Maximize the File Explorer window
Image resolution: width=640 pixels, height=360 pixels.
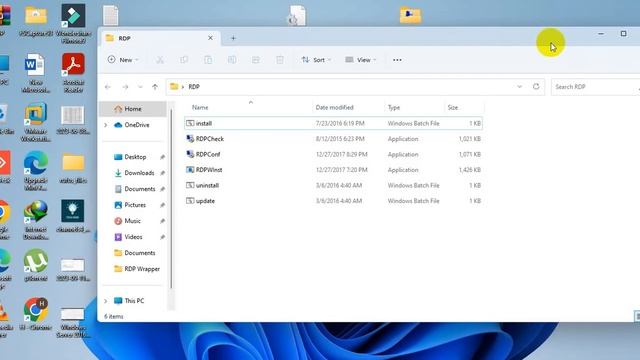[623, 33]
